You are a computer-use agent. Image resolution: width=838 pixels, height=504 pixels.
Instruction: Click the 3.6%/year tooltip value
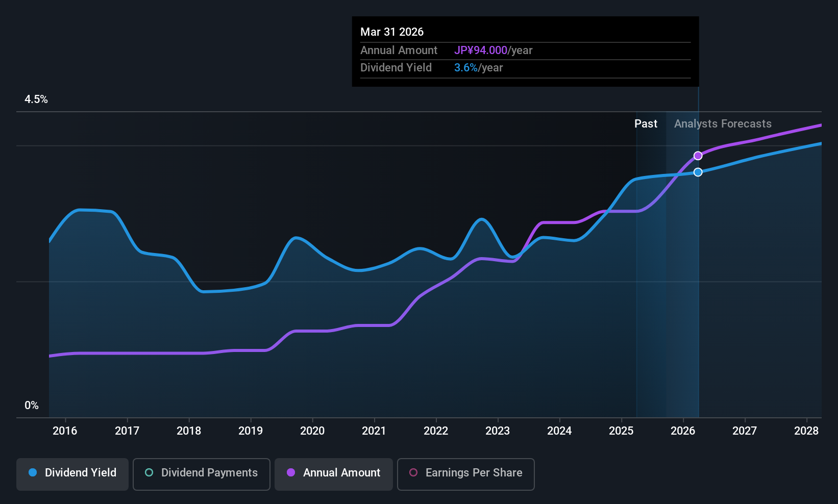[478, 68]
